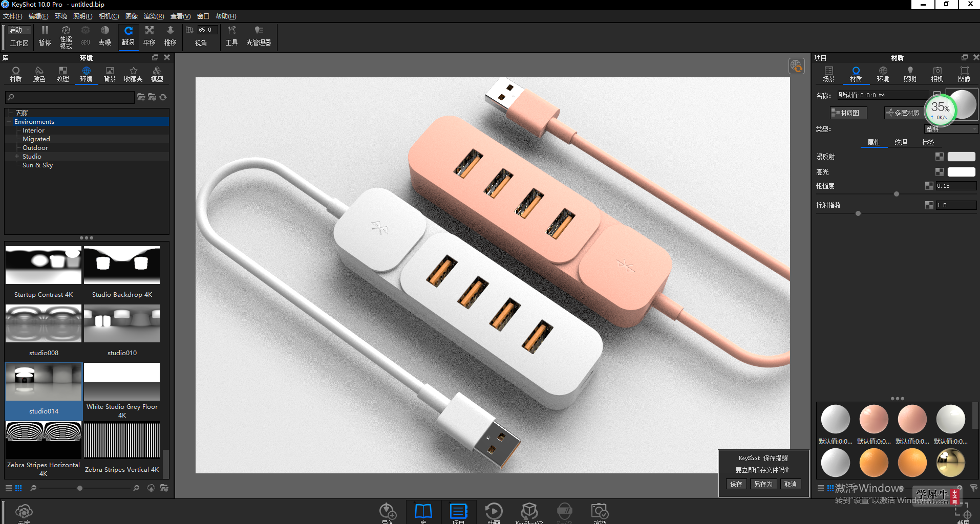This screenshot has height=524, width=980.
Task: Click the 漫反射 diffuse color swatch
Action: click(961, 157)
